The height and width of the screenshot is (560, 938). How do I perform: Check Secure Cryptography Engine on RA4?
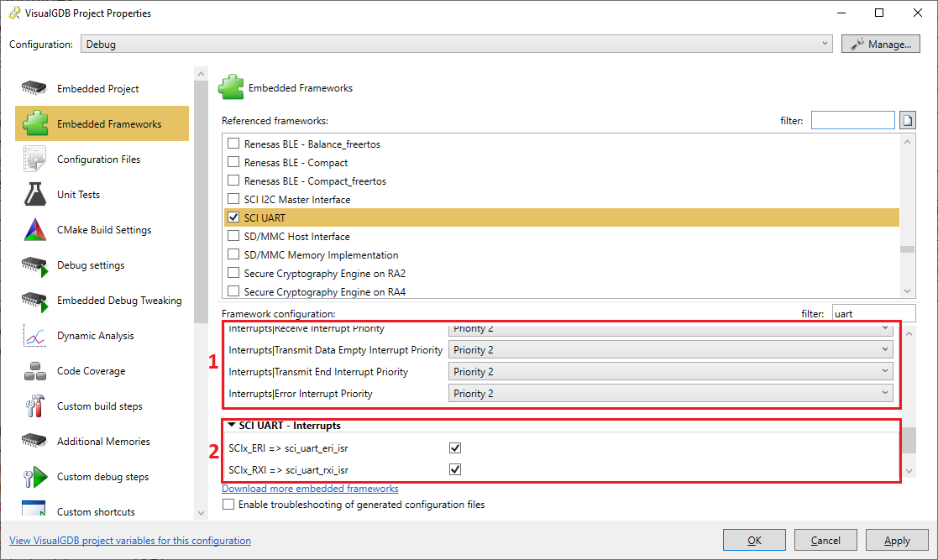tap(233, 291)
